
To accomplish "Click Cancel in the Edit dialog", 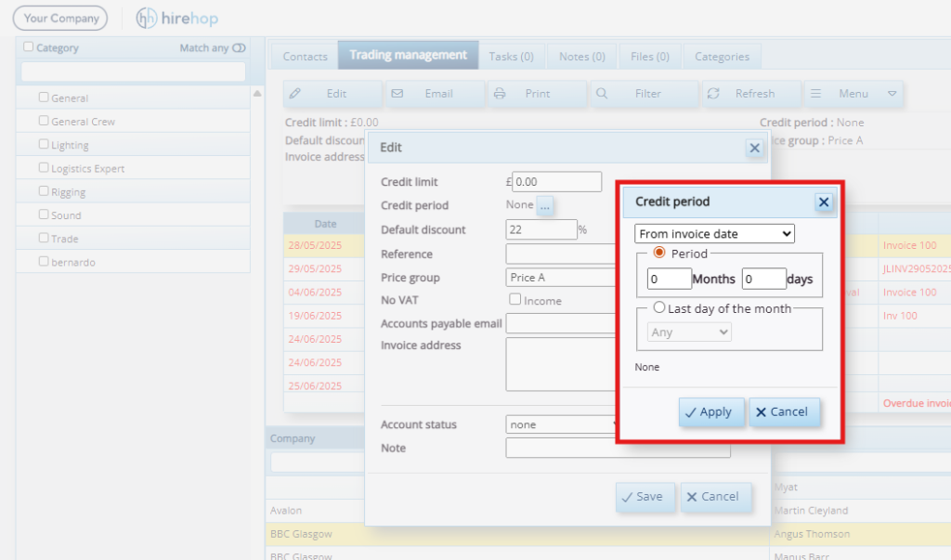I will point(715,497).
